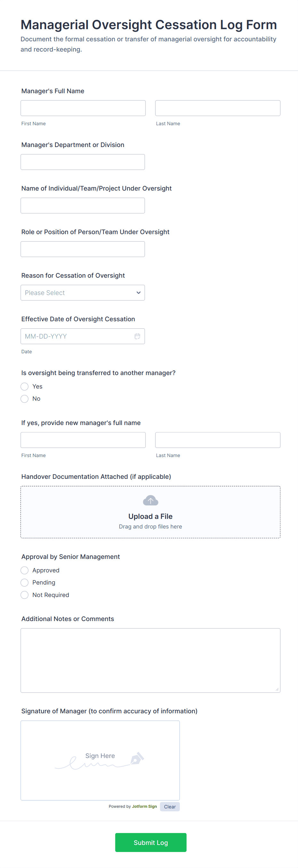Focus manager's First Name field

coord(83,108)
